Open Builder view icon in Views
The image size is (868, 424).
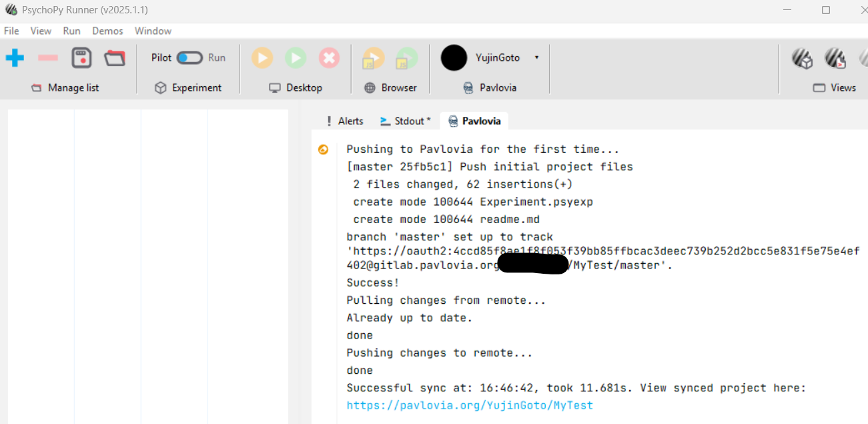point(802,59)
